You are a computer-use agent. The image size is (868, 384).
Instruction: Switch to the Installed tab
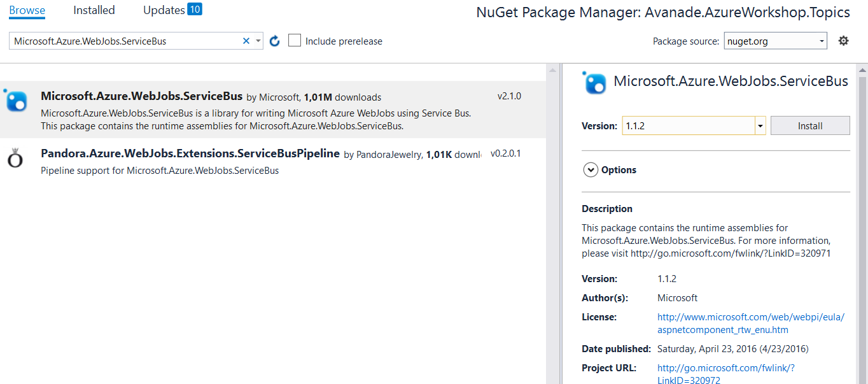[94, 10]
